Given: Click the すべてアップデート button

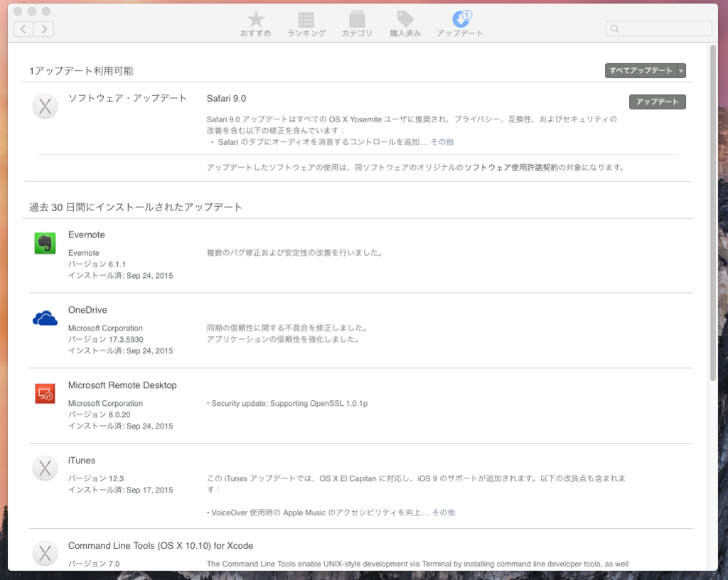Looking at the screenshot, I should point(641,70).
